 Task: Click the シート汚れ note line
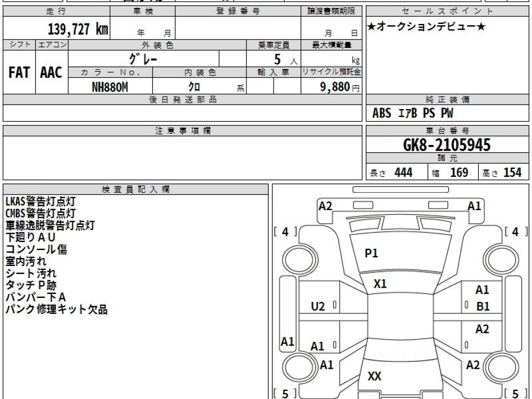coord(31,273)
